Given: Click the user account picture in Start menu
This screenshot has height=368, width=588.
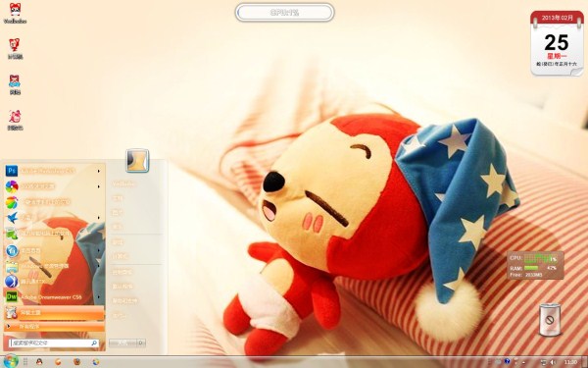Looking at the screenshot, I should [137, 161].
